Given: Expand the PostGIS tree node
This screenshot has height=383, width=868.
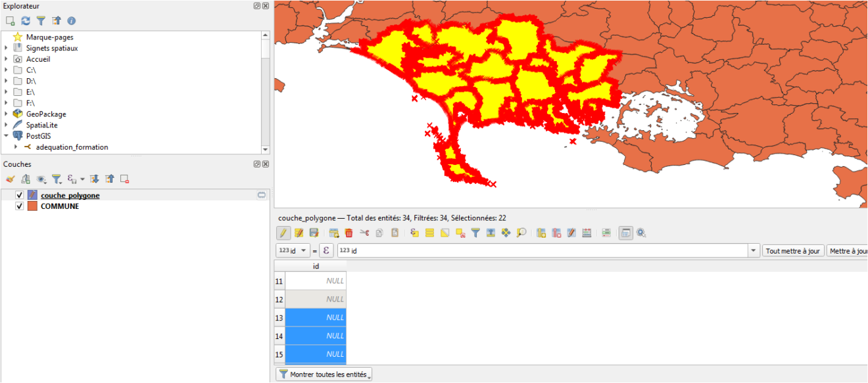Looking at the screenshot, I should pyautogui.click(x=6, y=135).
